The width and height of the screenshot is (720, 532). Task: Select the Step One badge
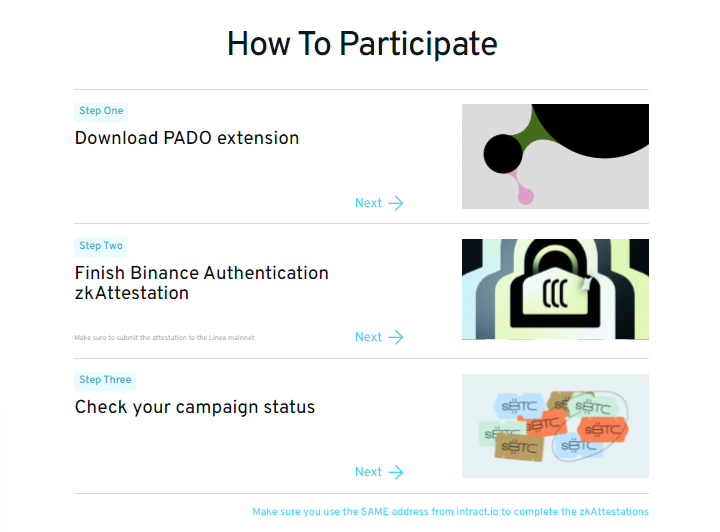pos(101,111)
